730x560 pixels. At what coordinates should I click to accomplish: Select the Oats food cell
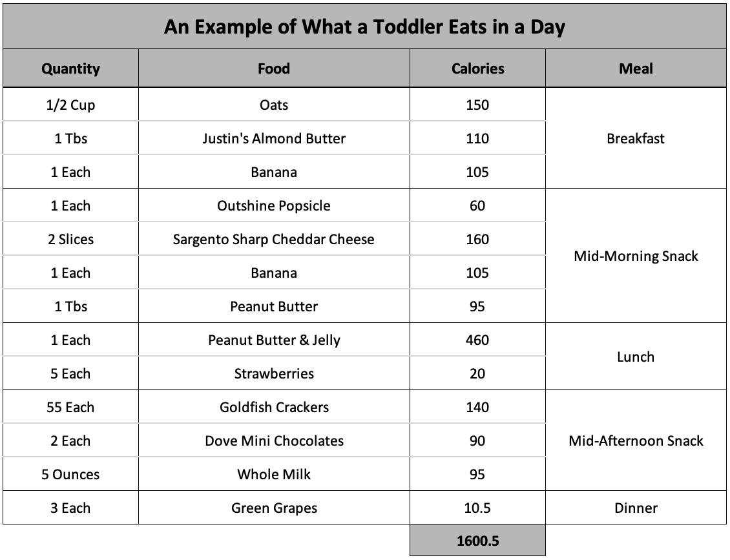[274, 105]
